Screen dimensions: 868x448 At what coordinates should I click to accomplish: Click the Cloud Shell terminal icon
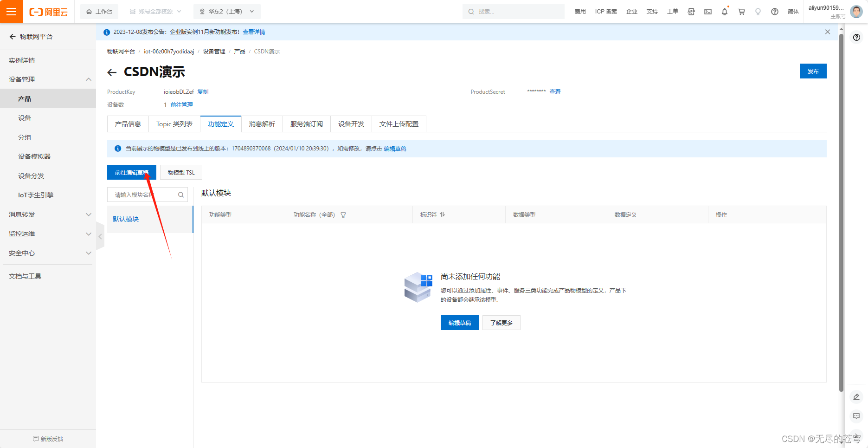click(x=708, y=12)
